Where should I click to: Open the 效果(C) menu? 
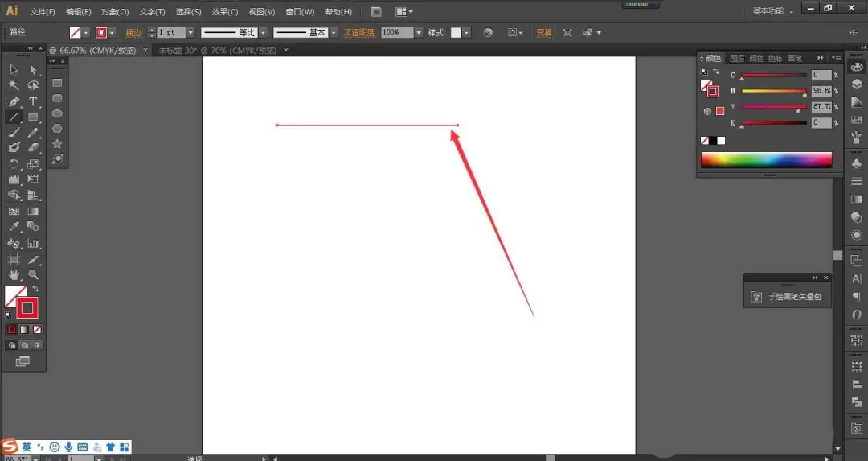225,11
